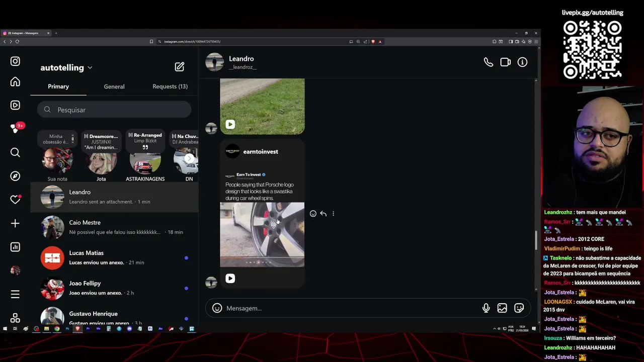The height and width of the screenshot is (362, 644).
Task: Reload the browser page
Action: point(17,42)
